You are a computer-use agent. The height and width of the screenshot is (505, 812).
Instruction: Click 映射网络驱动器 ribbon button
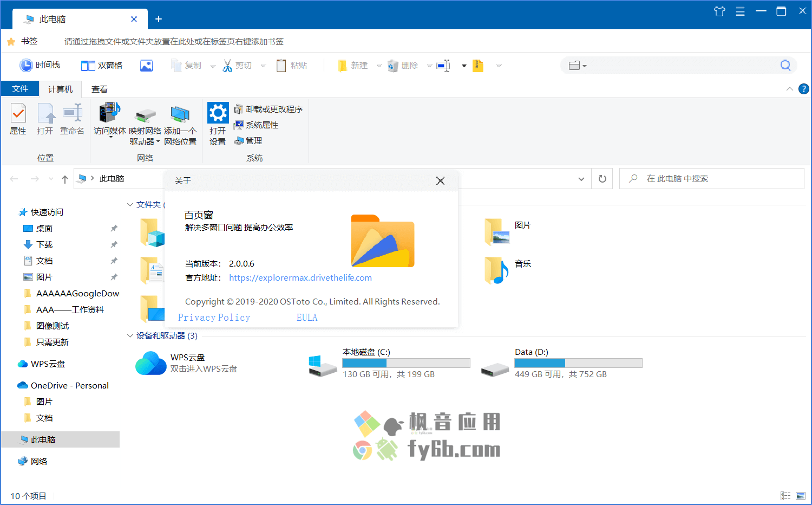[x=145, y=125]
